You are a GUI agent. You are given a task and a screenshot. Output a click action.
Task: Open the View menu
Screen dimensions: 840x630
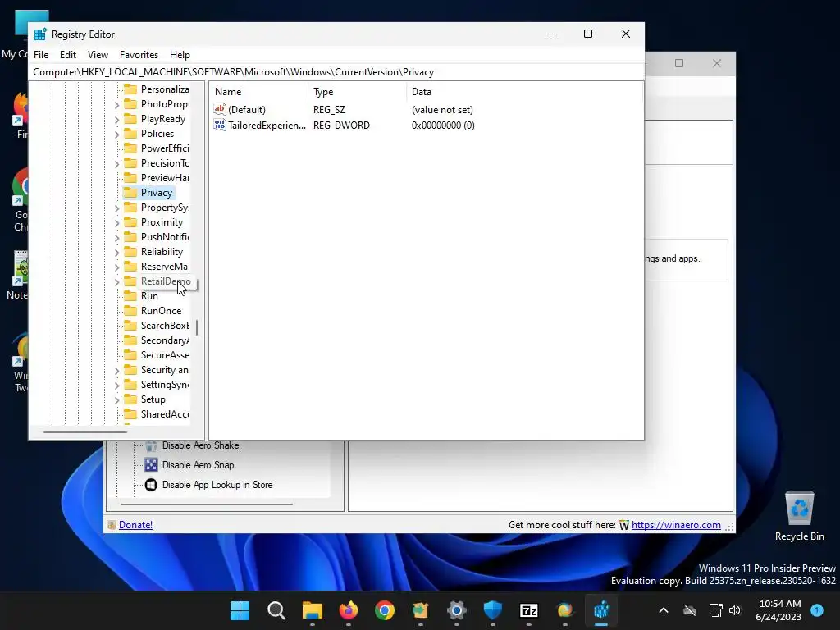[x=98, y=55]
